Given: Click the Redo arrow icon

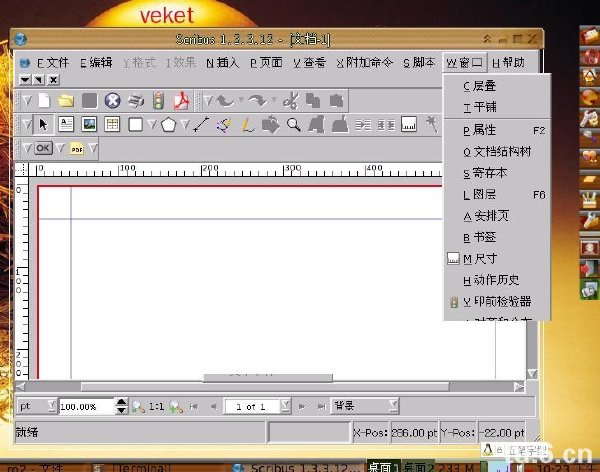Looking at the screenshot, I should (x=258, y=101).
